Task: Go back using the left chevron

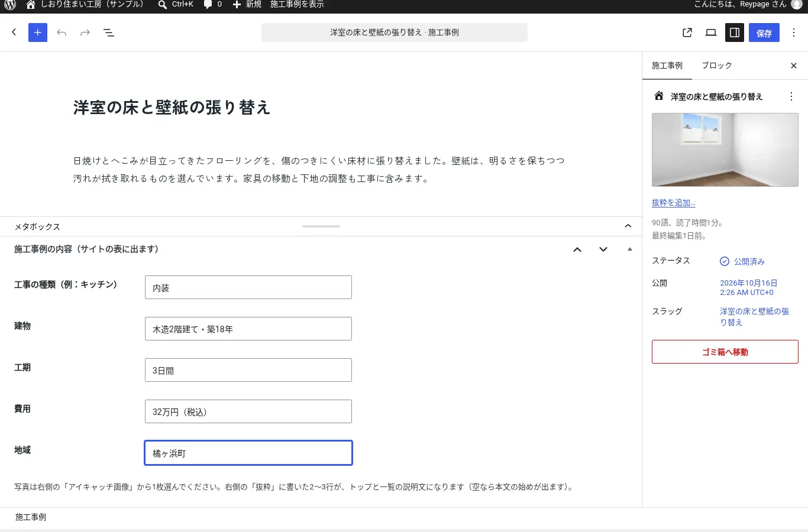Action: click(14, 33)
